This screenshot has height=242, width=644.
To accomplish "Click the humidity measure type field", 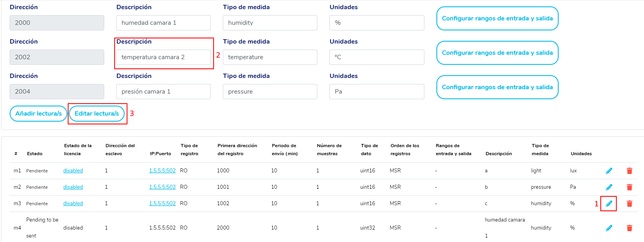I will [x=270, y=23].
